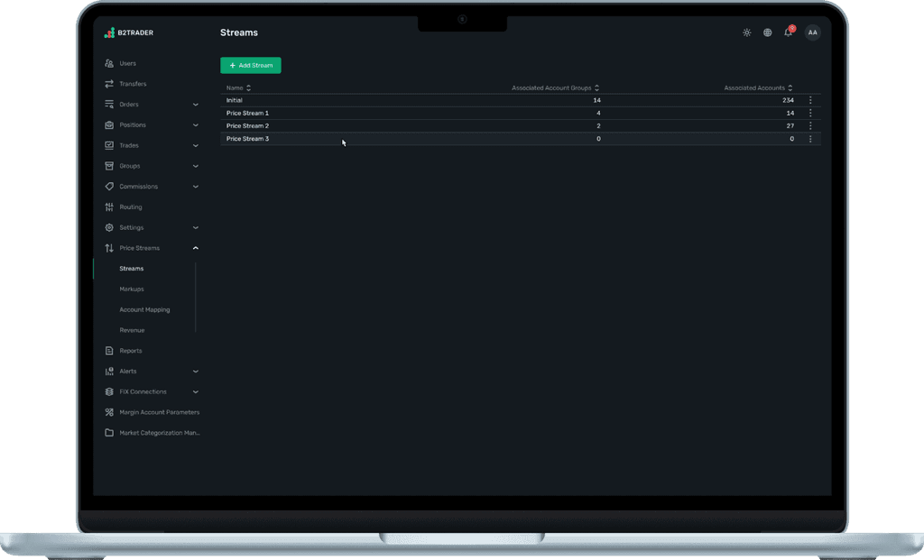
Task: Open three-dot menu for Price Stream 3
Action: pos(810,139)
